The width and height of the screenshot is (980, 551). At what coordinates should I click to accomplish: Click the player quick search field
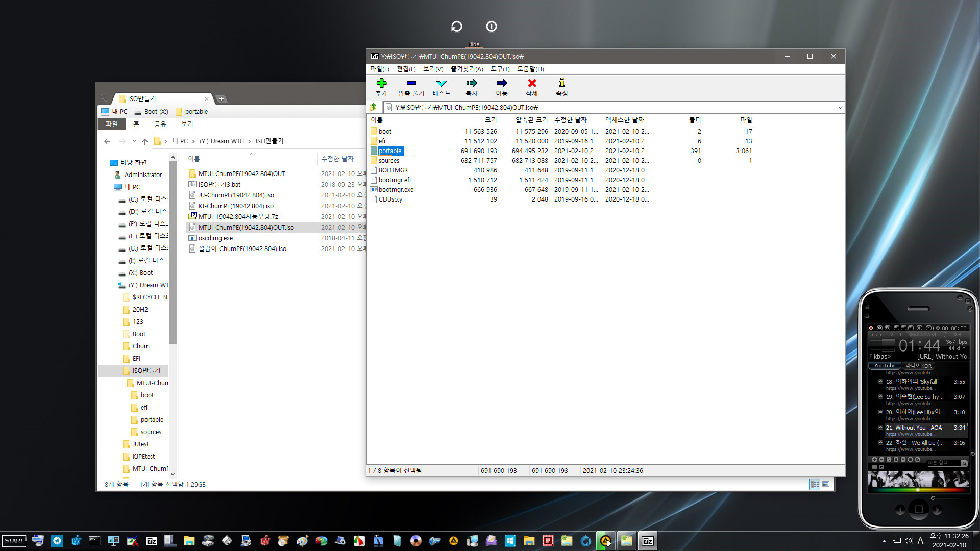(x=943, y=463)
